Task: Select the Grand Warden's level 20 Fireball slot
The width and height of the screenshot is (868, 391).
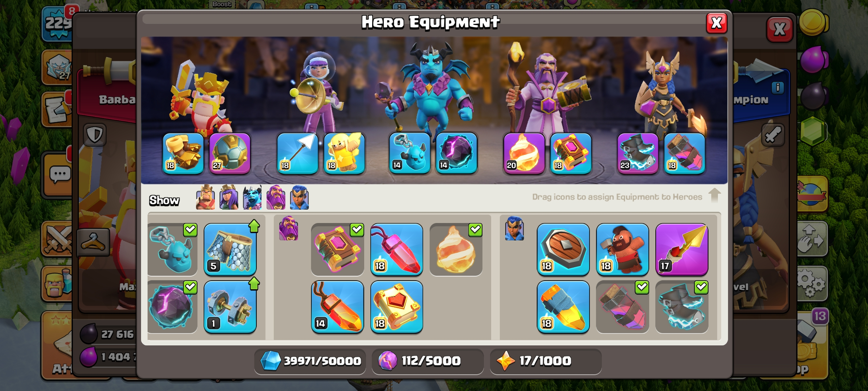Action: coord(524,153)
